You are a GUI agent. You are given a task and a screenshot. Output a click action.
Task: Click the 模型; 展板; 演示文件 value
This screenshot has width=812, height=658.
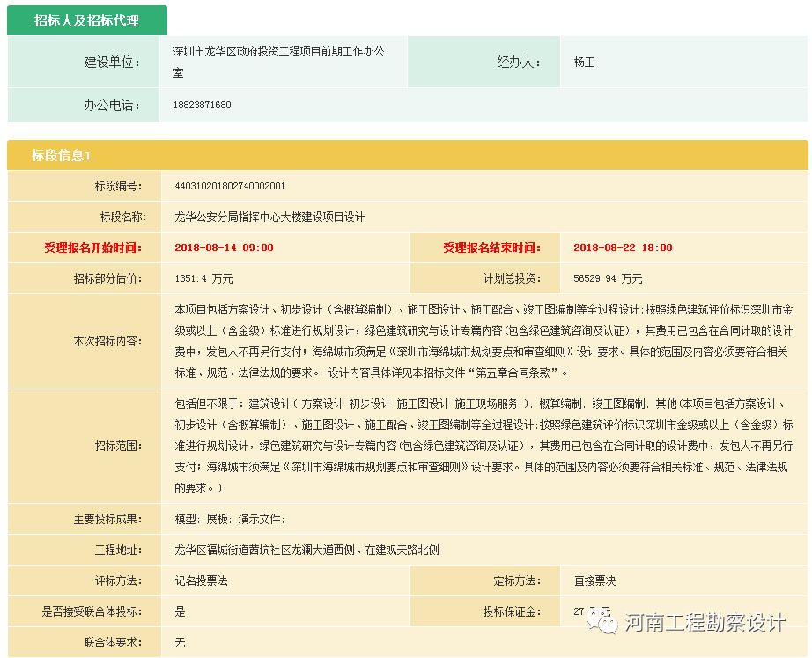(230, 519)
